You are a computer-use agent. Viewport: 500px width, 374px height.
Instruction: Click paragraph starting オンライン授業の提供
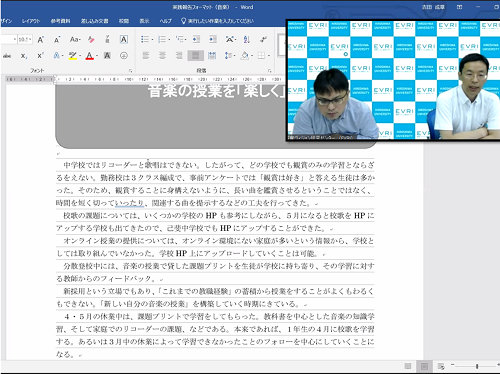tap(215, 247)
